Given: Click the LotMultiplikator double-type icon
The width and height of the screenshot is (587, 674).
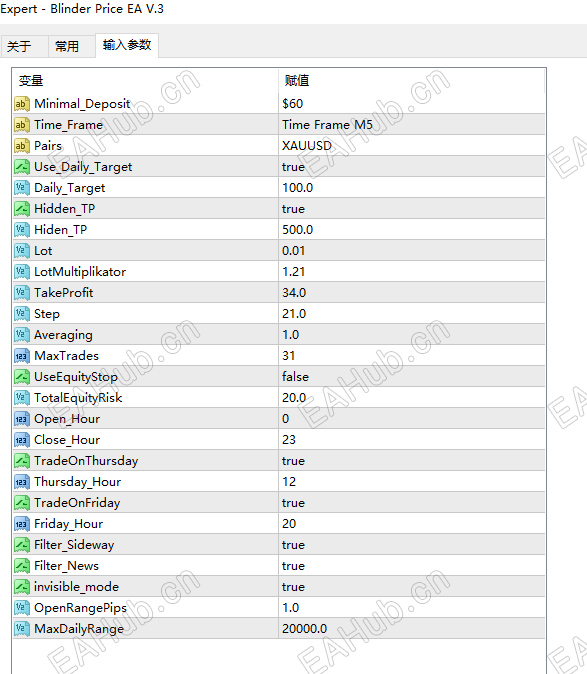Looking at the screenshot, I should pyautogui.click(x=21, y=272).
